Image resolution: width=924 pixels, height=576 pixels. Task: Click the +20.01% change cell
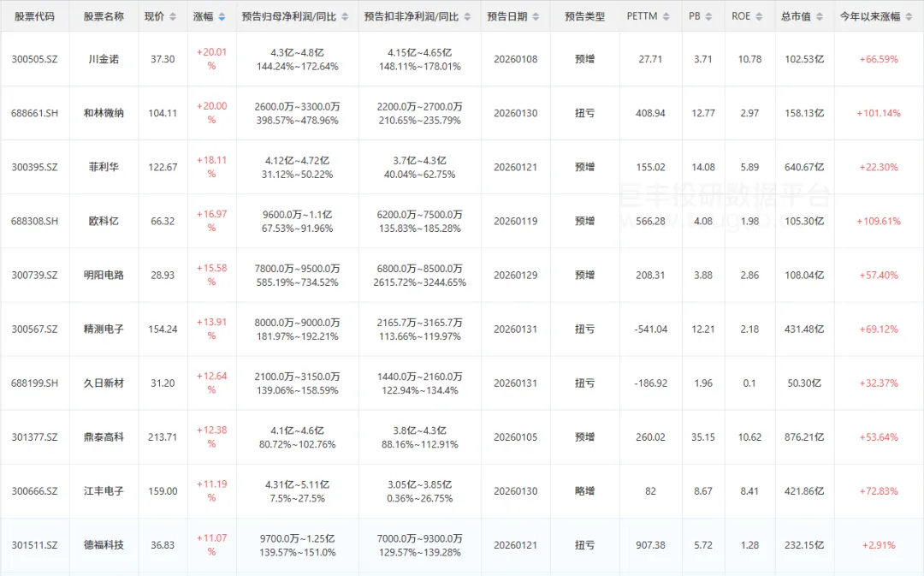click(x=211, y=59)
